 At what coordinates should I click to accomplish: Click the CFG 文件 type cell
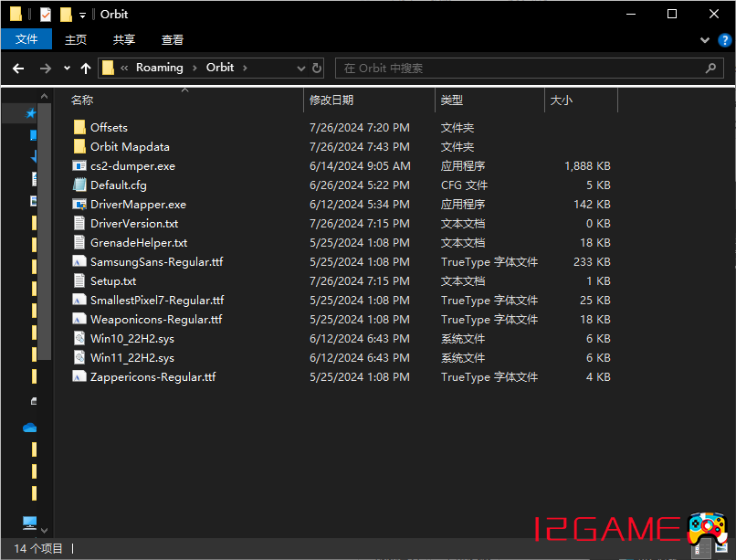(464, 185)
